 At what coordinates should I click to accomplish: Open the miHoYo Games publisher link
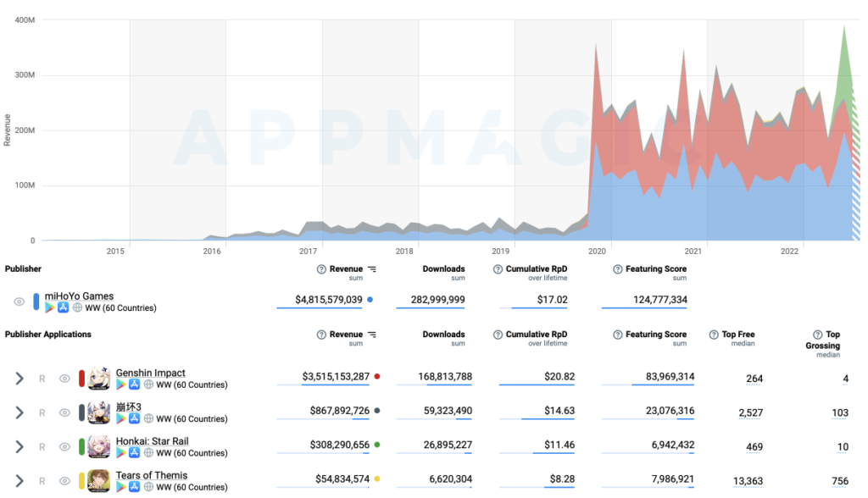tap(79, 296)
